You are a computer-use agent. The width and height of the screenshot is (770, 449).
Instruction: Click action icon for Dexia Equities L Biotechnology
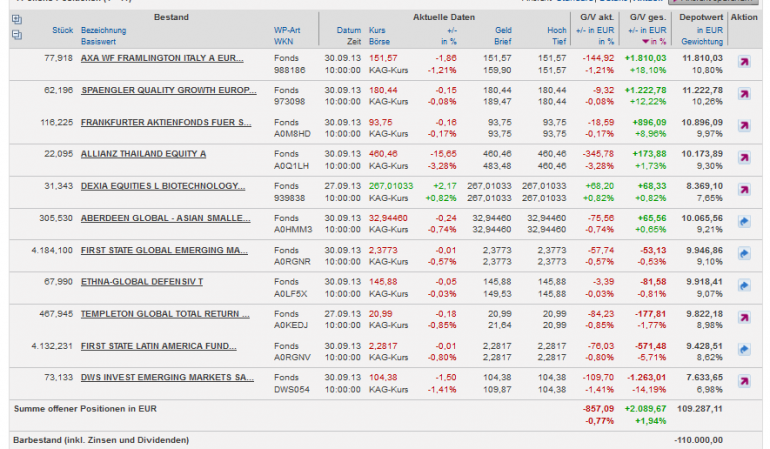[x=743, y=190]
